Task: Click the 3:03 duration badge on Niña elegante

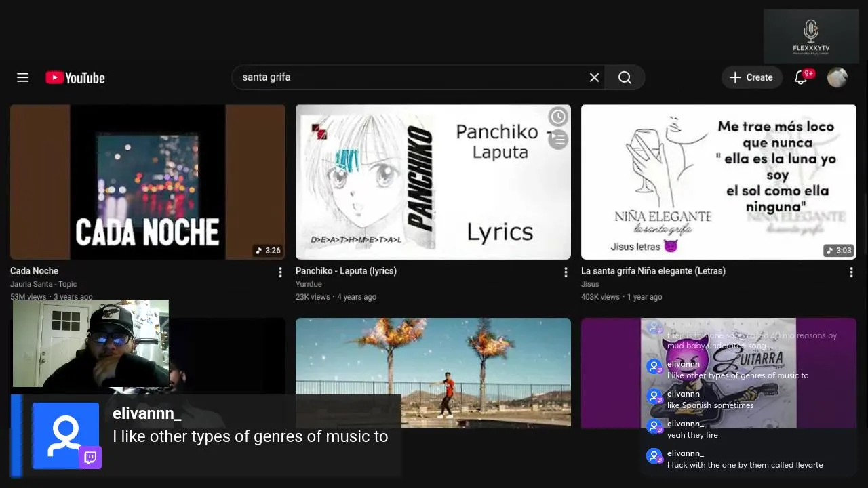Action: pos(839,251)
